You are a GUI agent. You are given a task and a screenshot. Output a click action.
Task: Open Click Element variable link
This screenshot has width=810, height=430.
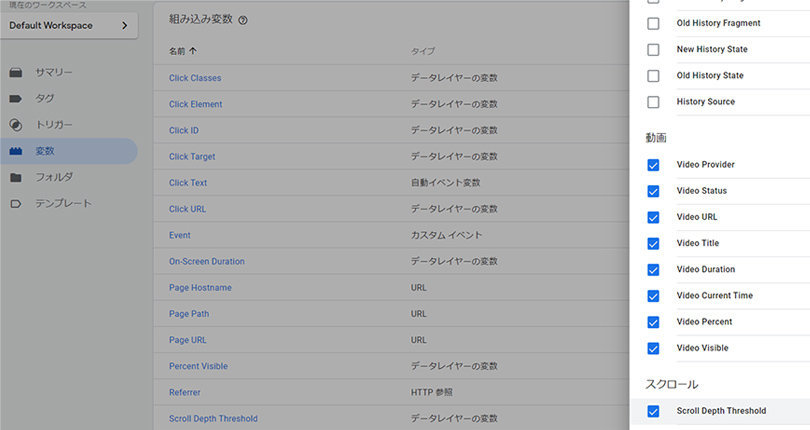(x=195, y=104)
